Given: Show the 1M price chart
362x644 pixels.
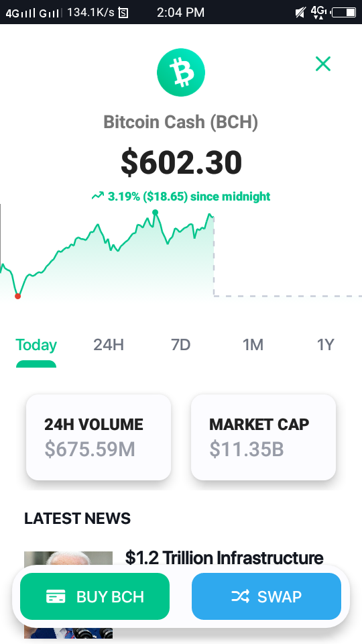Looking at the screenshot, I should click(x=253, y=345).
